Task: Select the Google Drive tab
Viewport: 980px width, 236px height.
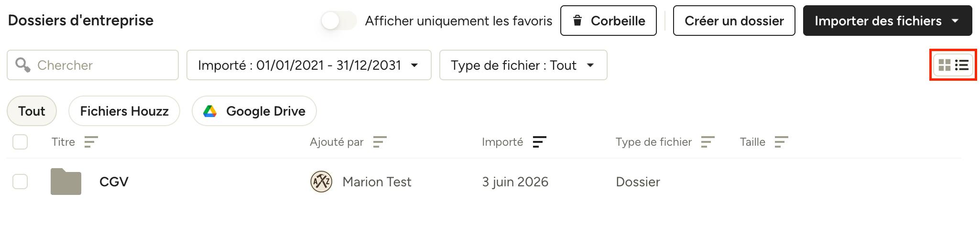Action: [x=254, y=111]
